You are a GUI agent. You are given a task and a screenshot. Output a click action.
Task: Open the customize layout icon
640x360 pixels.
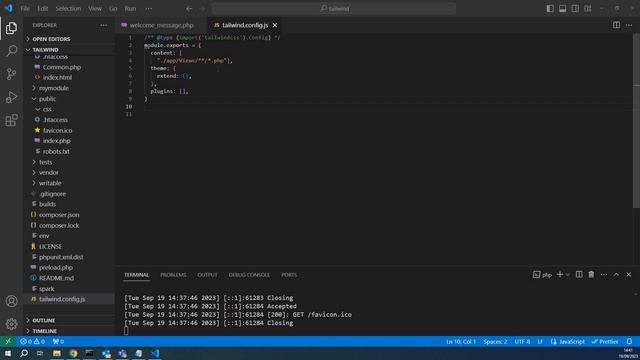[588, 9]
